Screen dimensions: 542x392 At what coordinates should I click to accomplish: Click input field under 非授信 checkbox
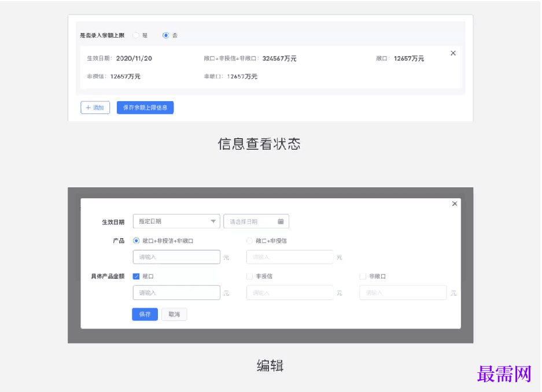click(x=290, y=293)
